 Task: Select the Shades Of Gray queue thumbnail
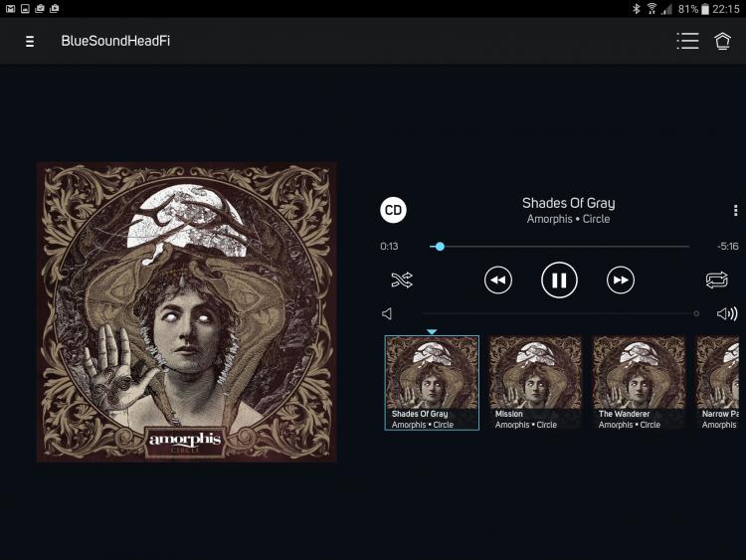pyautogui.click(x=432, y=383)
